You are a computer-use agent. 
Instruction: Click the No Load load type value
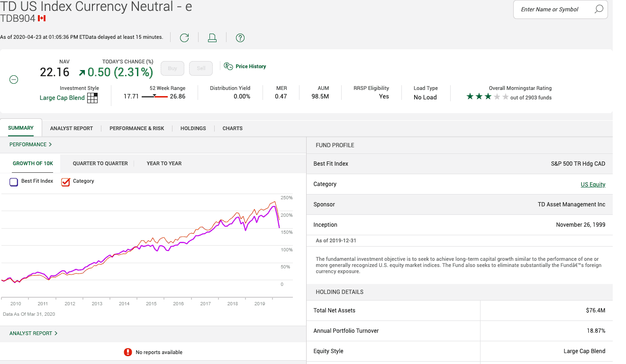[425, 98]
